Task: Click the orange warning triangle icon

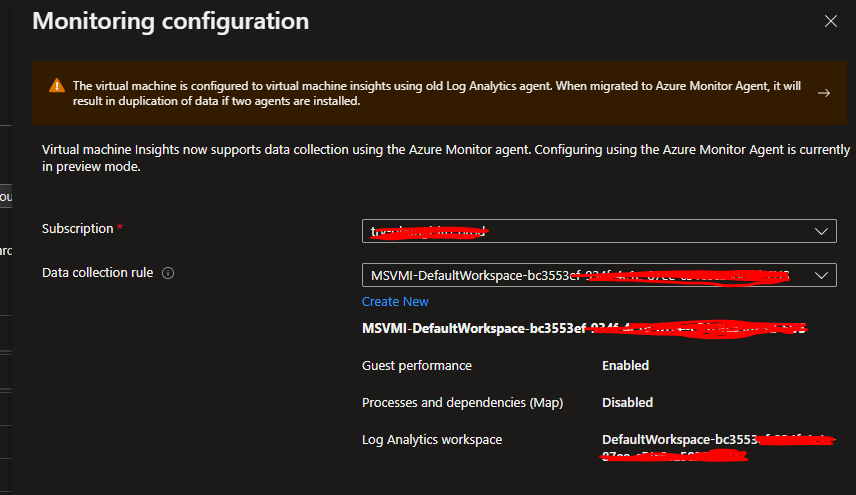Action: [x=57, y=86]
